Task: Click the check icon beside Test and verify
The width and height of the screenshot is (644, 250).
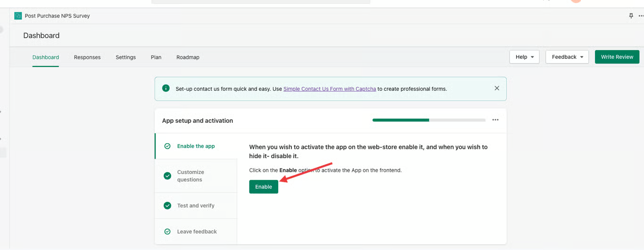Action: (x=167, y=205)
